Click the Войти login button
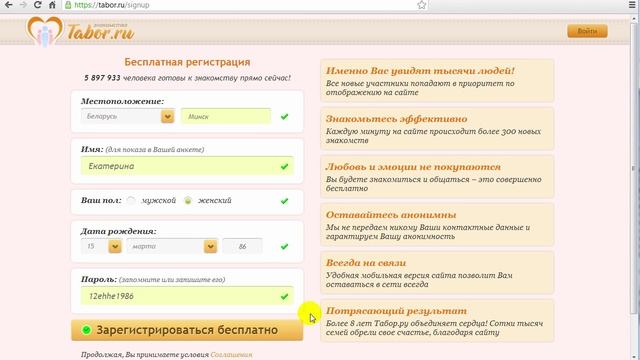This screenshot has width=640, height=360. click(587, 31)
